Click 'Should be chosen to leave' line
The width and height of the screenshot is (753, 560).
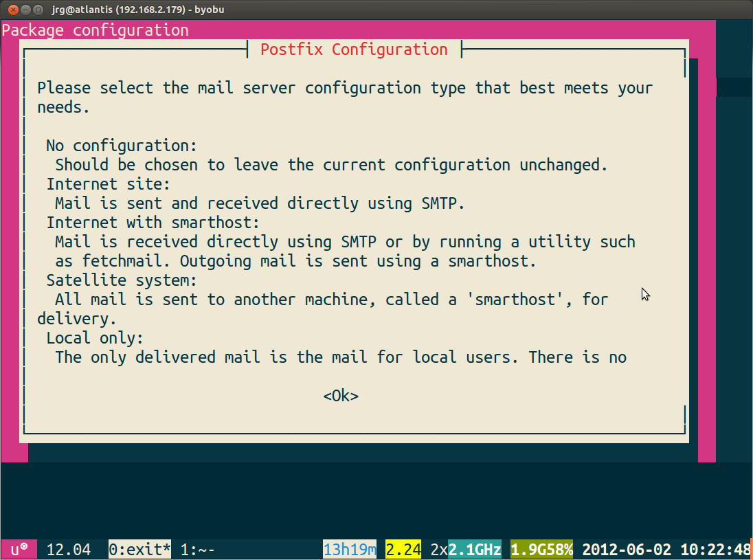pos(331,165)
